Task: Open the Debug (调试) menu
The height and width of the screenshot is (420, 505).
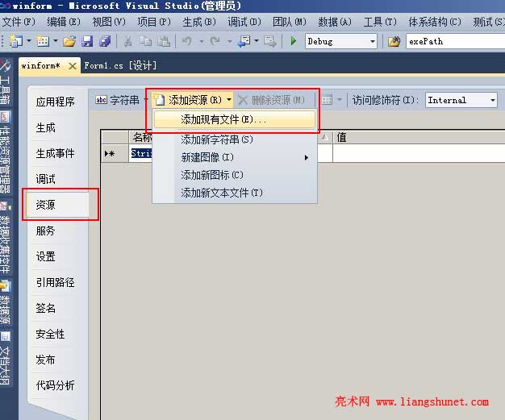Action: click(x=244, y=22)
